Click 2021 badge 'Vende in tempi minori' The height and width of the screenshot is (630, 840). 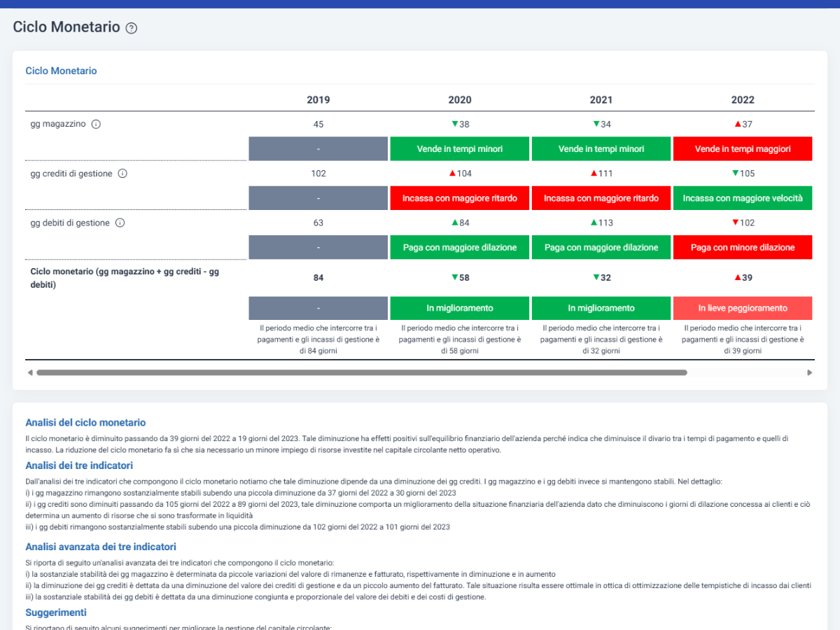coord(601,148)
